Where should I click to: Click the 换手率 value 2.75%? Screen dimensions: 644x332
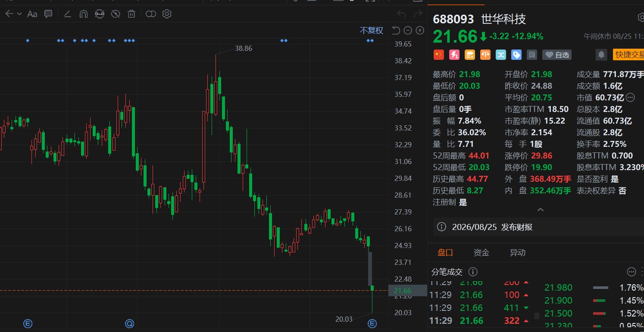click(x=615, y=144)
